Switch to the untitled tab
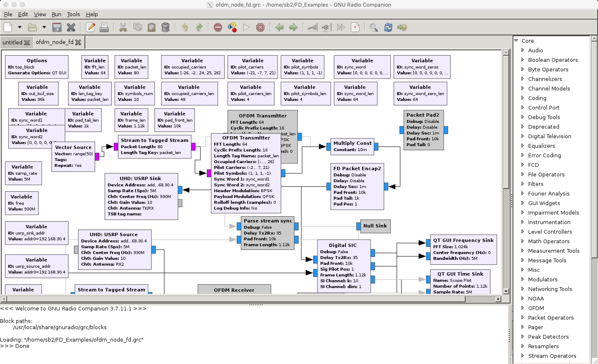The height and width of the screenshot is (364, 598). 12,42
